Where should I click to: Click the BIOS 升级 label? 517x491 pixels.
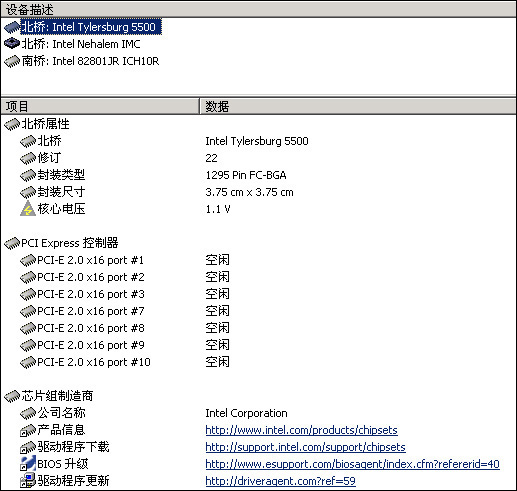coord(63,464)
